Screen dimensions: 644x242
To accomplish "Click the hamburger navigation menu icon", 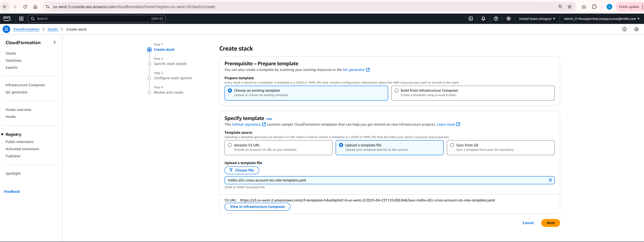I will pyautogui.click(x=6, y=29).
